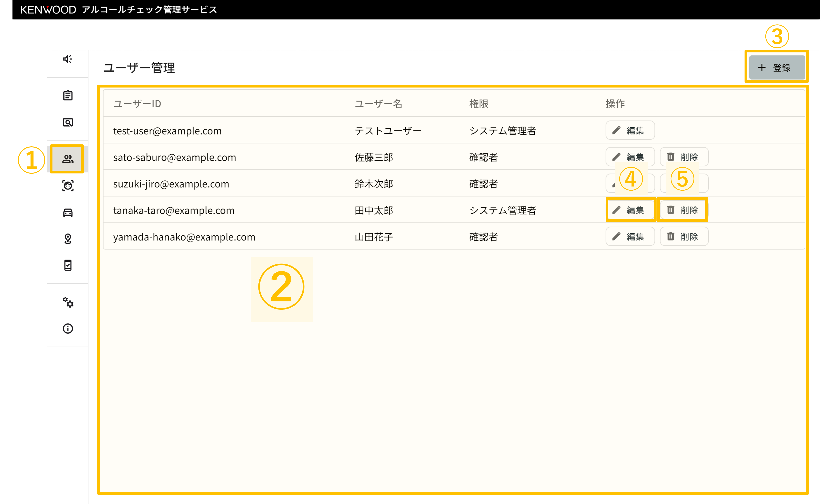Open the vehicle car sidebar icon
The width and height of the screenshot is (821, 504).
[68, 212]
